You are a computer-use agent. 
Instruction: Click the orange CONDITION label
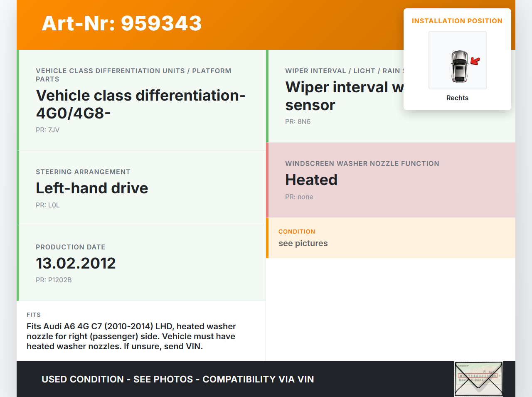click(x=297, y=232)
